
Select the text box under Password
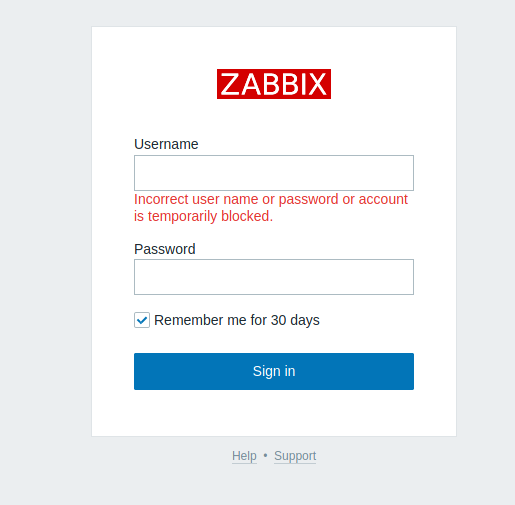tap(274, 277)
